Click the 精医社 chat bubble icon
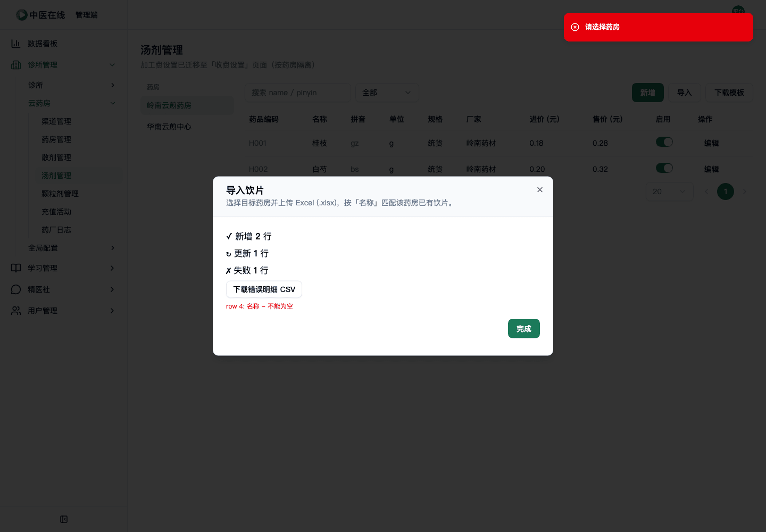Viewport: 766px width, 532px height. (16, 289)
